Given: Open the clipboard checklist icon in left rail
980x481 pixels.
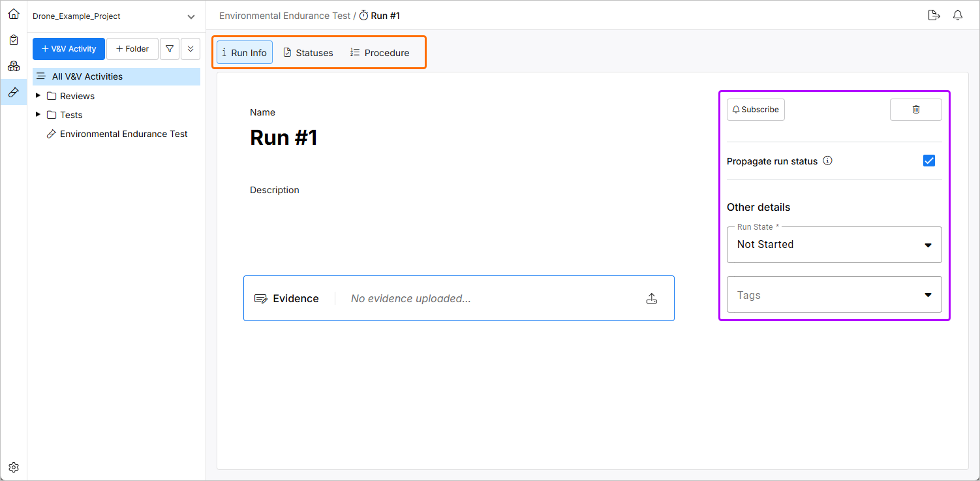Looking at the screenshot, I should (14, 40).
